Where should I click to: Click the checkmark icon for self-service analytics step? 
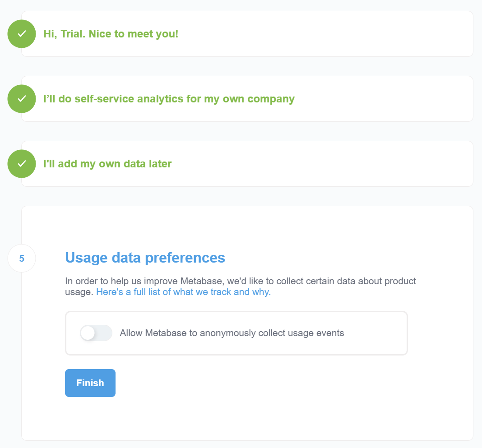click(x=22, y=99)
